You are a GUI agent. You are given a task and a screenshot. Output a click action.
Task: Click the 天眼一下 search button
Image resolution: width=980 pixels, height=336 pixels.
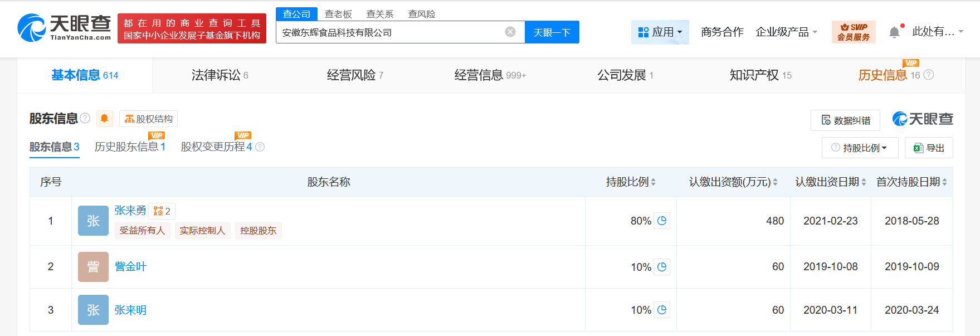click(x=552, y=32)
